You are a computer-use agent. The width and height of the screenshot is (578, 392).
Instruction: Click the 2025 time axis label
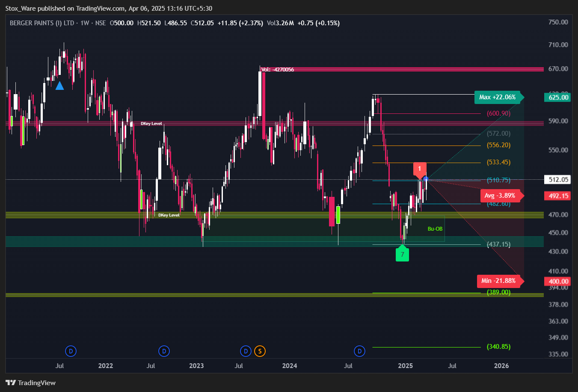(405, 366)
